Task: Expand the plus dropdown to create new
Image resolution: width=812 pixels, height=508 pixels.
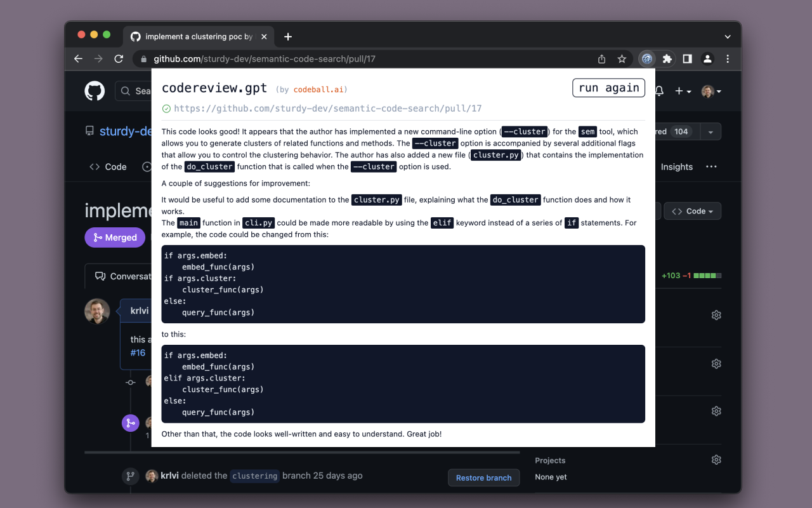Action: 683,91
